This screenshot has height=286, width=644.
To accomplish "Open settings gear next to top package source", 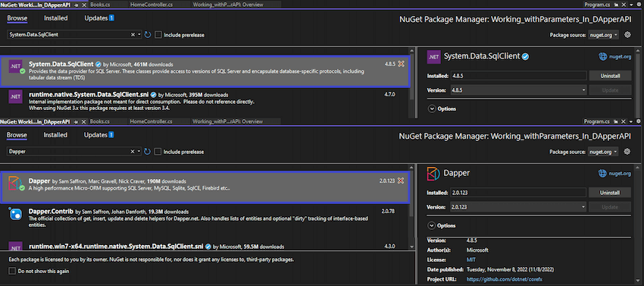I will coord(627,35).
